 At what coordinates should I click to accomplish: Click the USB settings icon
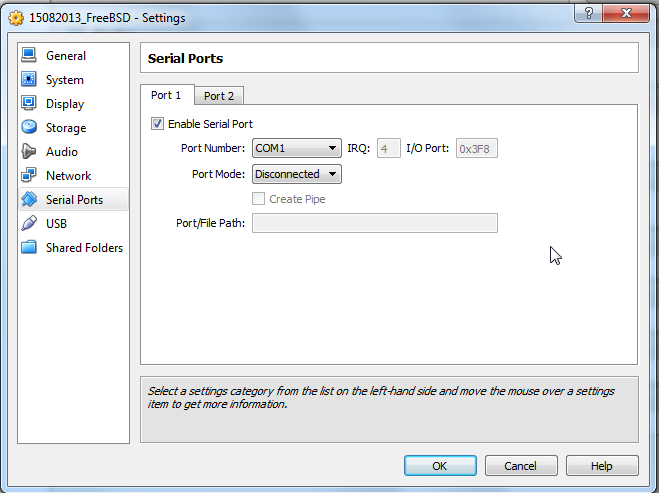(29, 224)
